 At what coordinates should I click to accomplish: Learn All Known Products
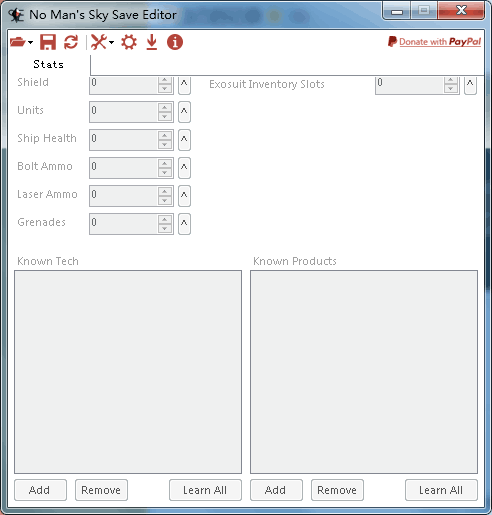441,490
